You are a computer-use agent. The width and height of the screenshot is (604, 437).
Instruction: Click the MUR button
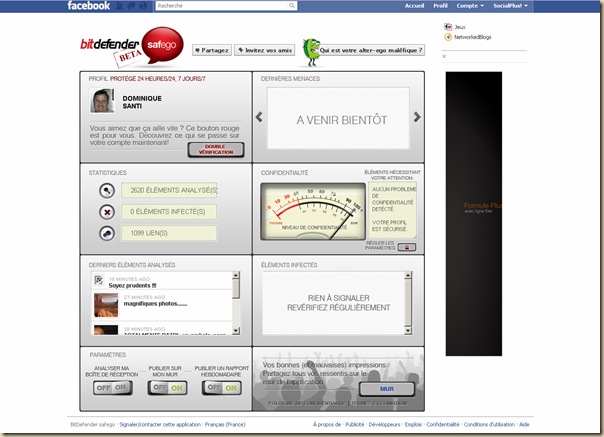[387, 389]
